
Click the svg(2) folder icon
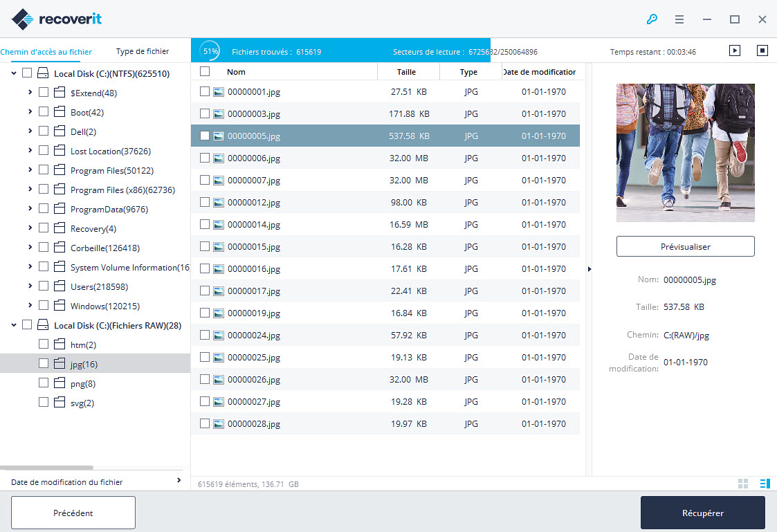click(x=60, y=402)
